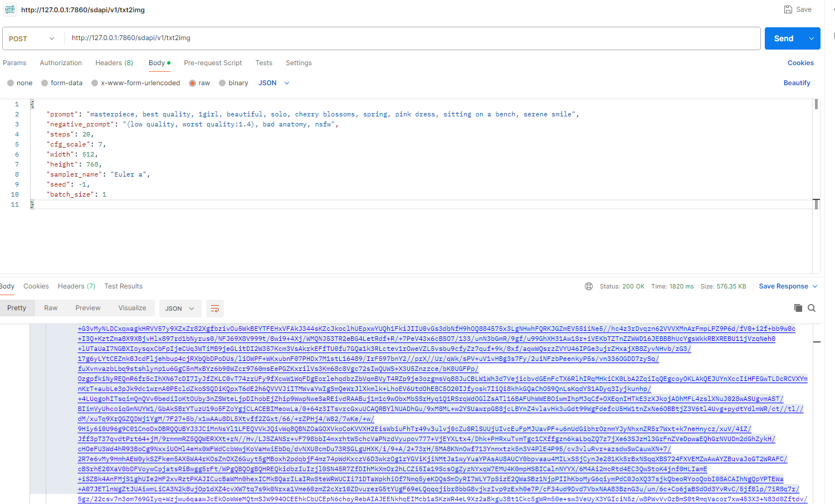
Task: Send the txt2img request
Action: point(784,38)
